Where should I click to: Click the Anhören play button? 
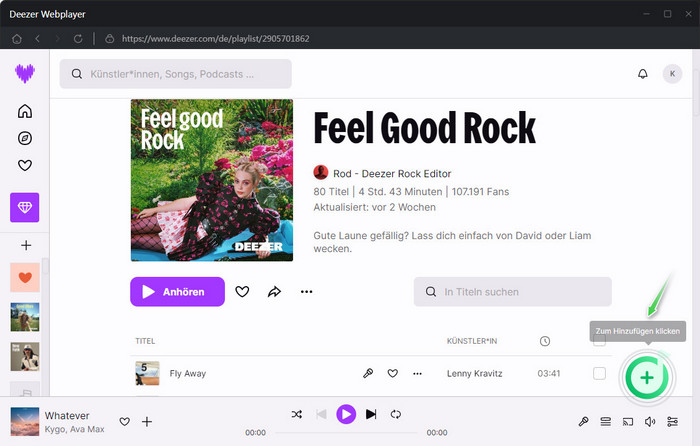click(x=177, y=292)
